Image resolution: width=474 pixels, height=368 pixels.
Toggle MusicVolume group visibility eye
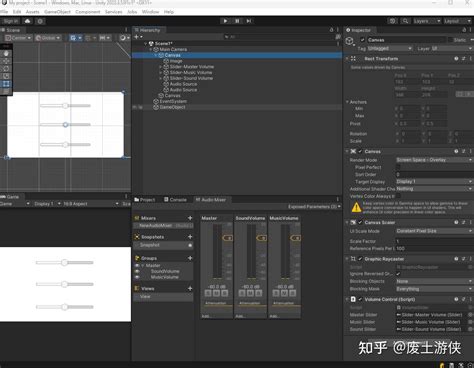click(x=137, y=277)
